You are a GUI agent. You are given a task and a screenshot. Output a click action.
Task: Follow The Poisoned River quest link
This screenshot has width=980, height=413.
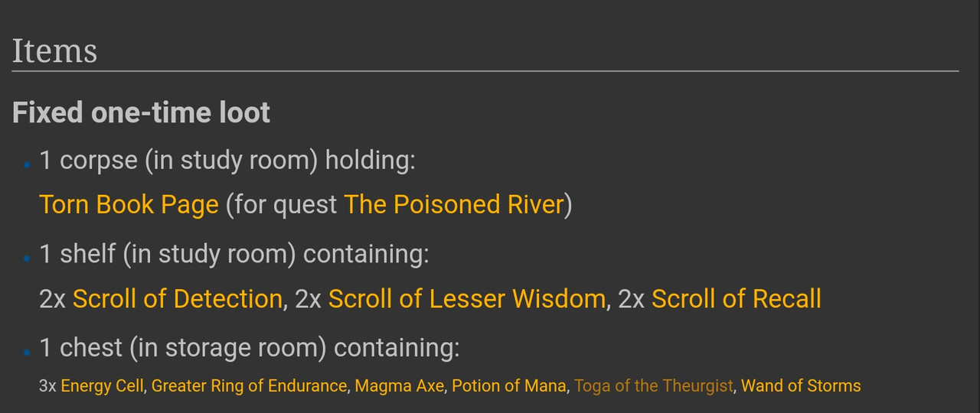[x=454, y=205]
